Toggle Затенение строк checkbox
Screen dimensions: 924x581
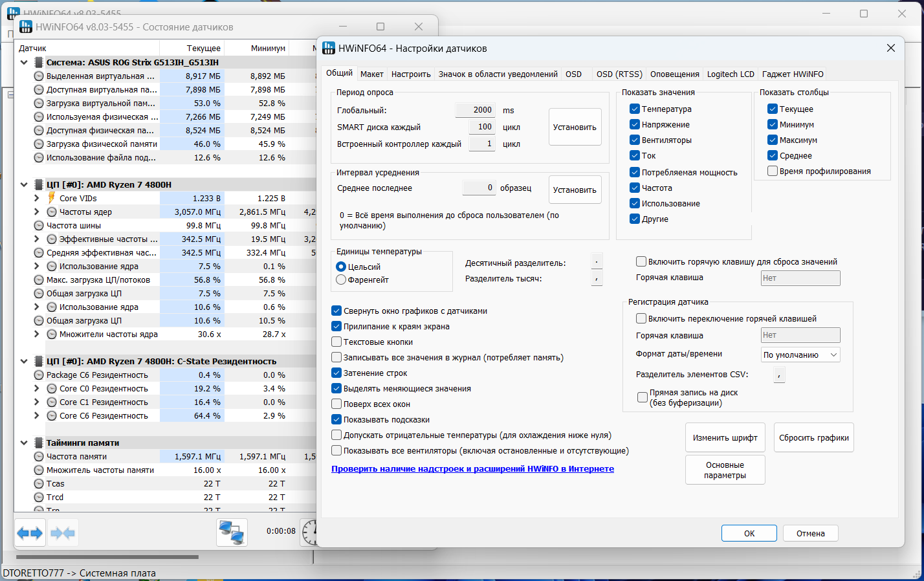click(x=336, y=373)
